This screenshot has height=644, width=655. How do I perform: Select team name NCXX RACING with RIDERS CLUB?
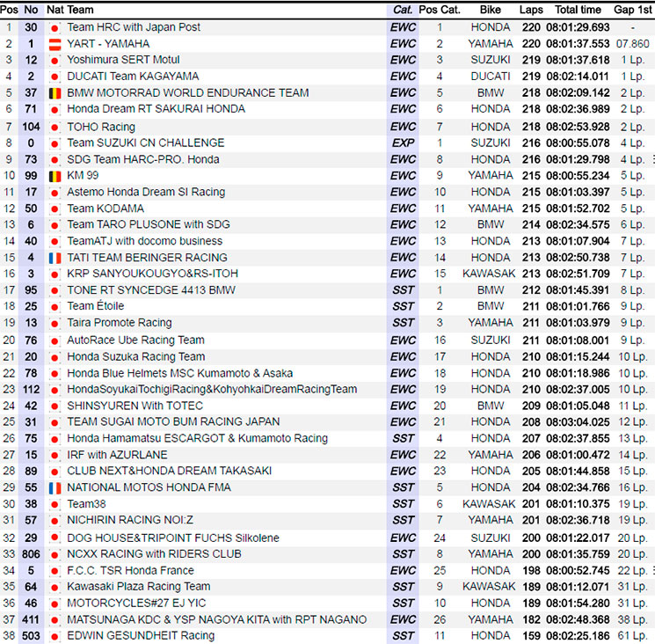click(154, 554)
